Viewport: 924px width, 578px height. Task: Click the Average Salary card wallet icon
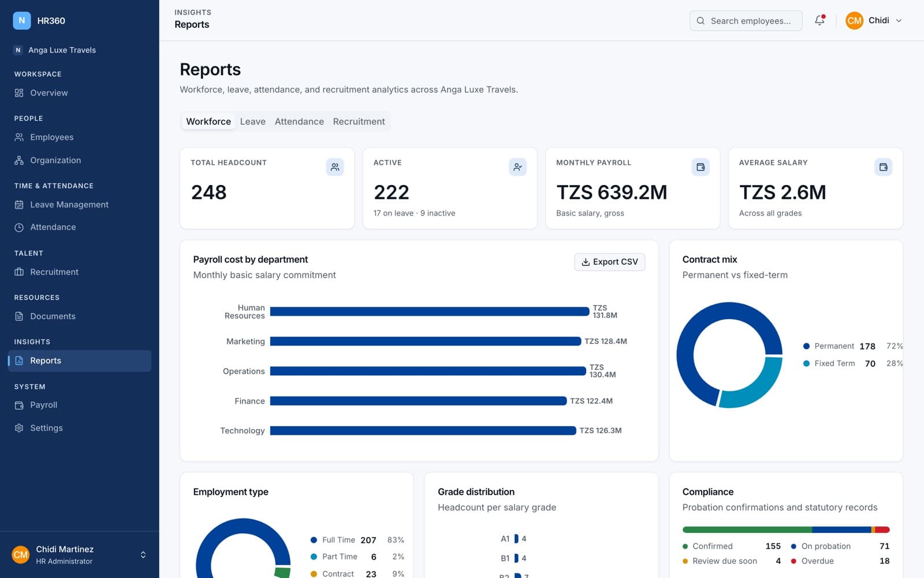883,167
